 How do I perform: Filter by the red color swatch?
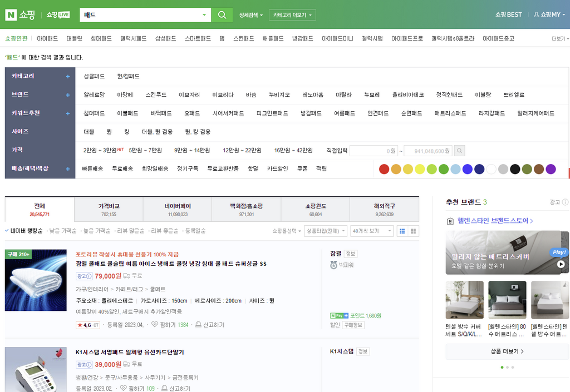384,169
